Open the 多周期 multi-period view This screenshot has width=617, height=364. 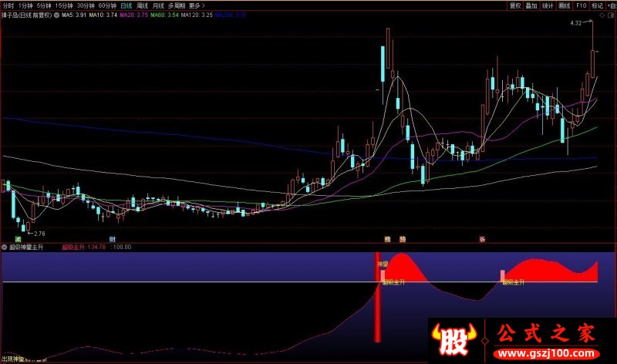click(177, 5)
